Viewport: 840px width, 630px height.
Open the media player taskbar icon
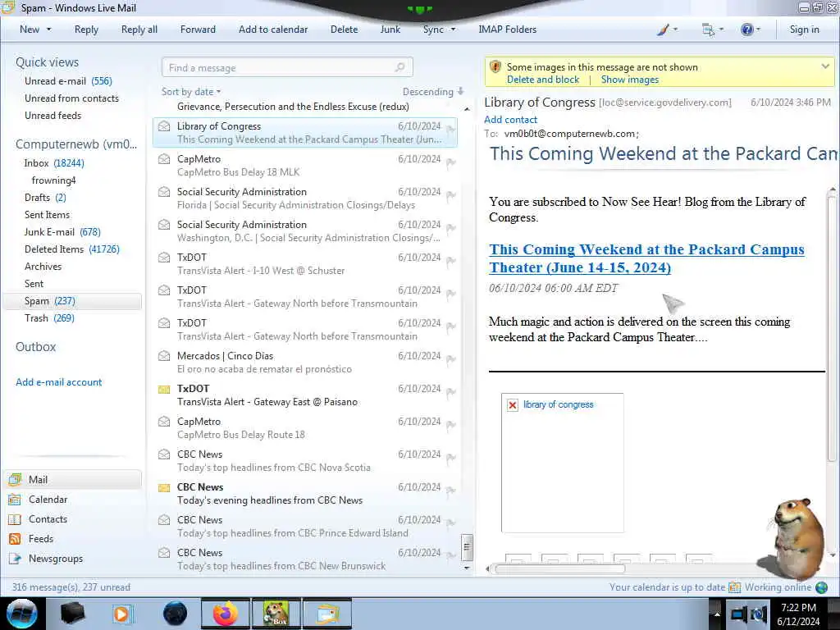click(122, 614)
